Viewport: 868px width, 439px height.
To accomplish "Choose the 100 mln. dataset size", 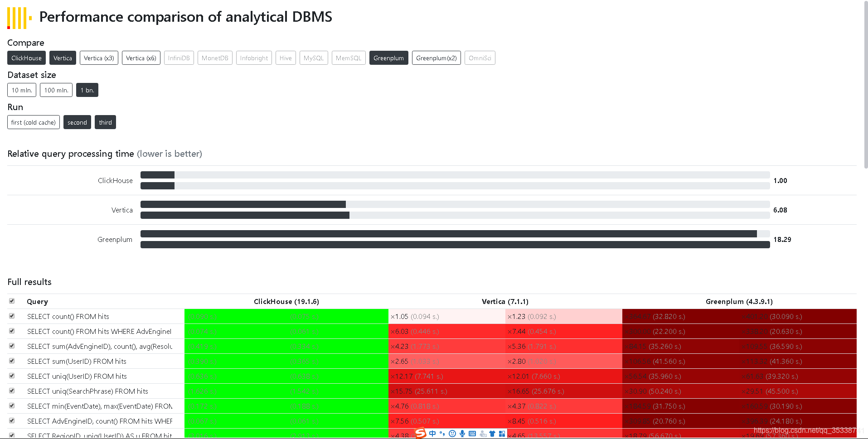I will coord(56,90).
